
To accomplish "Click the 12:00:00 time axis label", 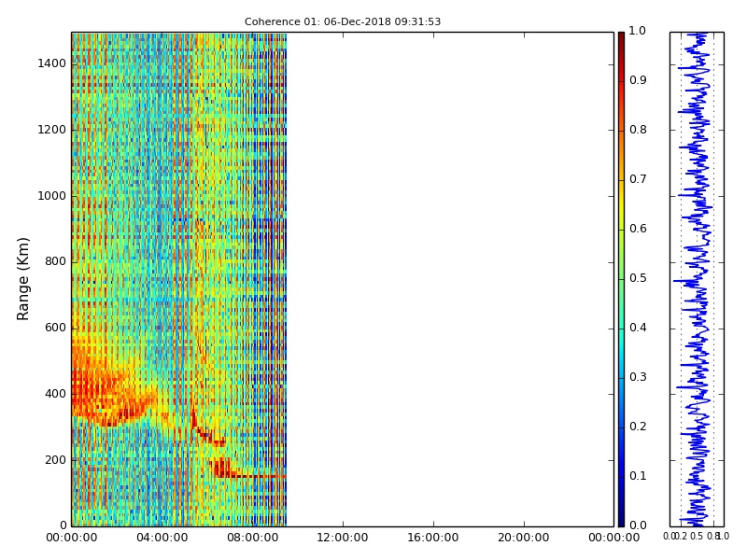I will (x=343, y=538).
